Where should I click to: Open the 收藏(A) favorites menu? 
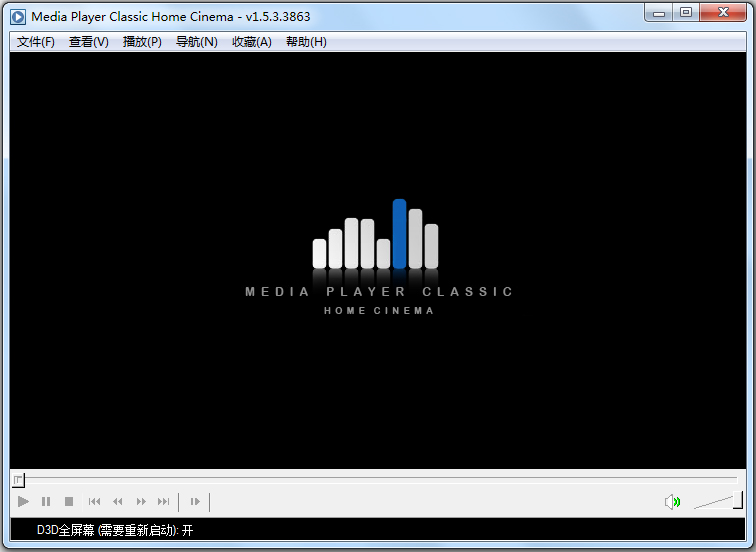tap(251, 42)
